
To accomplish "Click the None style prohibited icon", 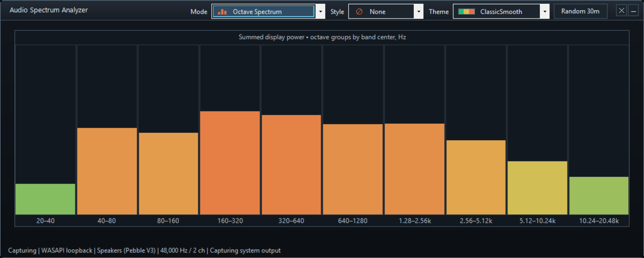I will [359, 11].
